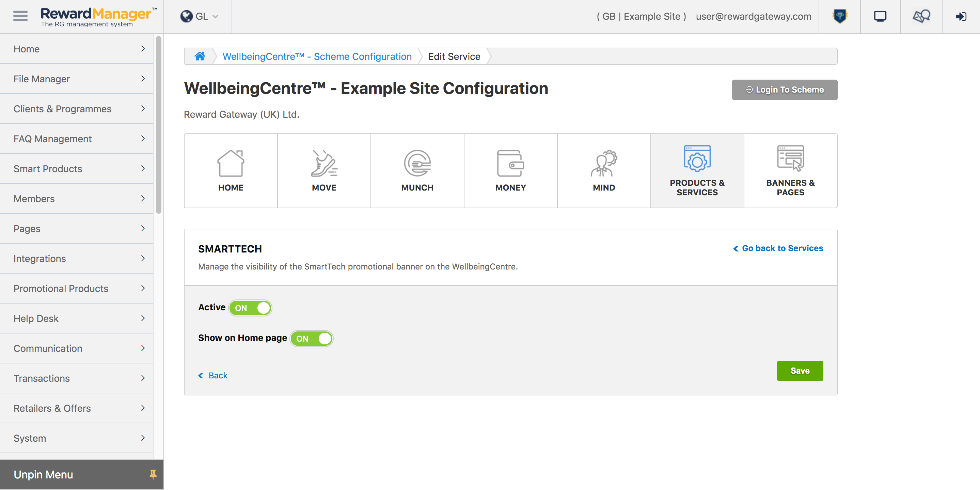Expand the Integrations sidebar menu
Viewport: 980px width, 490px height.
(x=77, y=259)
